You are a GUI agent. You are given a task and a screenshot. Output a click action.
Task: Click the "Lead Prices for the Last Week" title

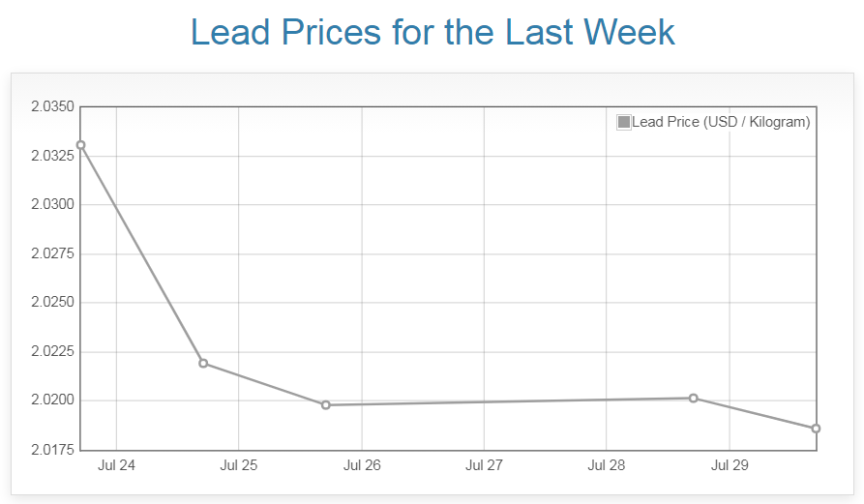point(432,32)
